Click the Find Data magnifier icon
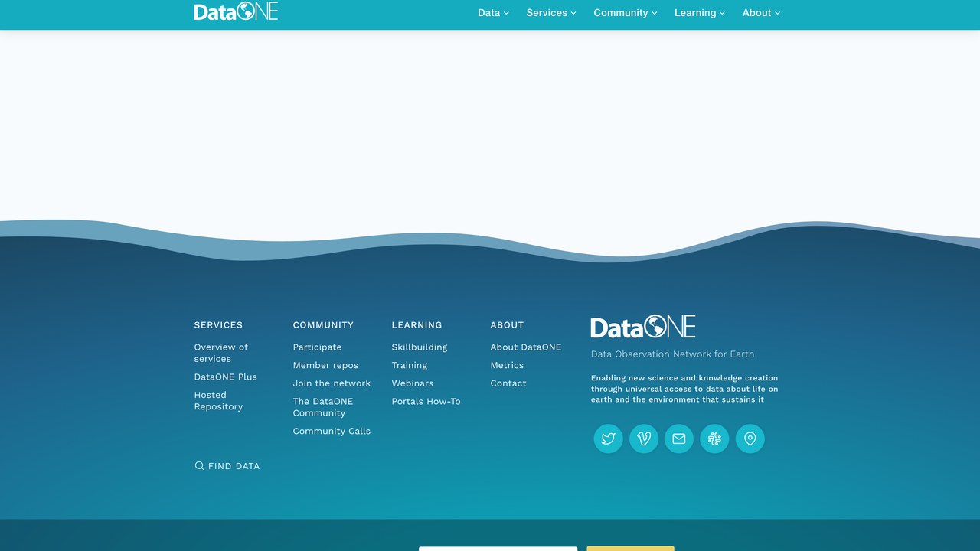Screen dimensions: 980x551 (199, 465)
